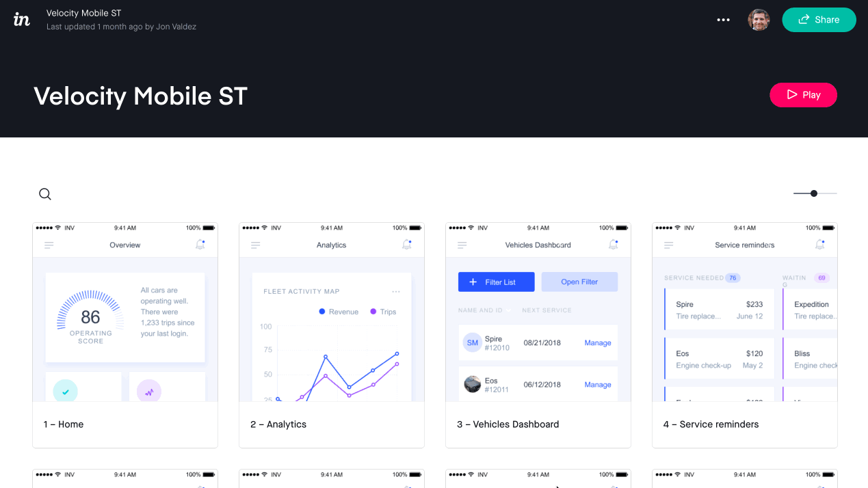
Task: Click the hamburger menu in Overview screen
Action: click(x=49, y=245)
